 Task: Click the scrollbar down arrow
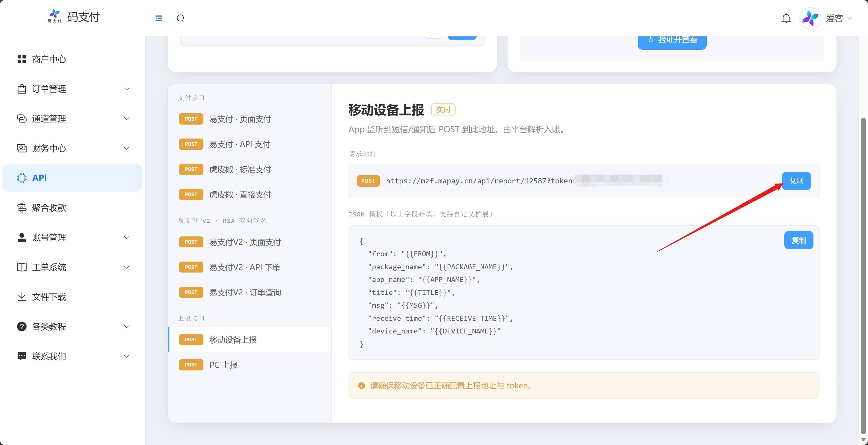click(863, 440)
